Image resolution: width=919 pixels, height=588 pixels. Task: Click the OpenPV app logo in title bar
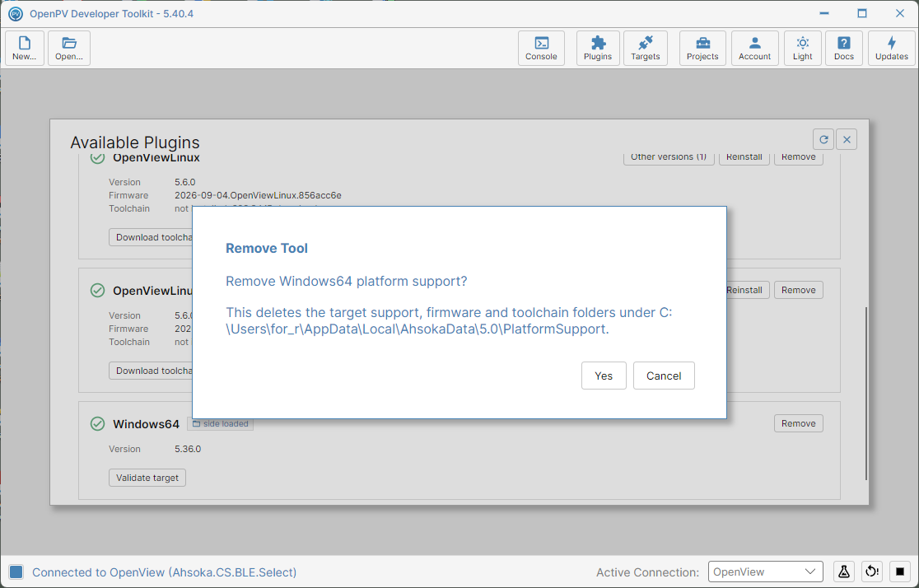[x=16, y=13]
